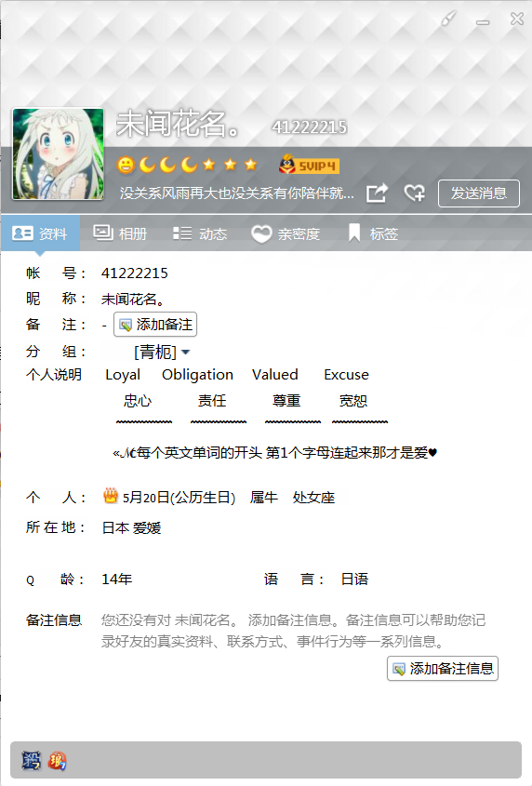Click the red badge icon at bottom

coord(57,761)
